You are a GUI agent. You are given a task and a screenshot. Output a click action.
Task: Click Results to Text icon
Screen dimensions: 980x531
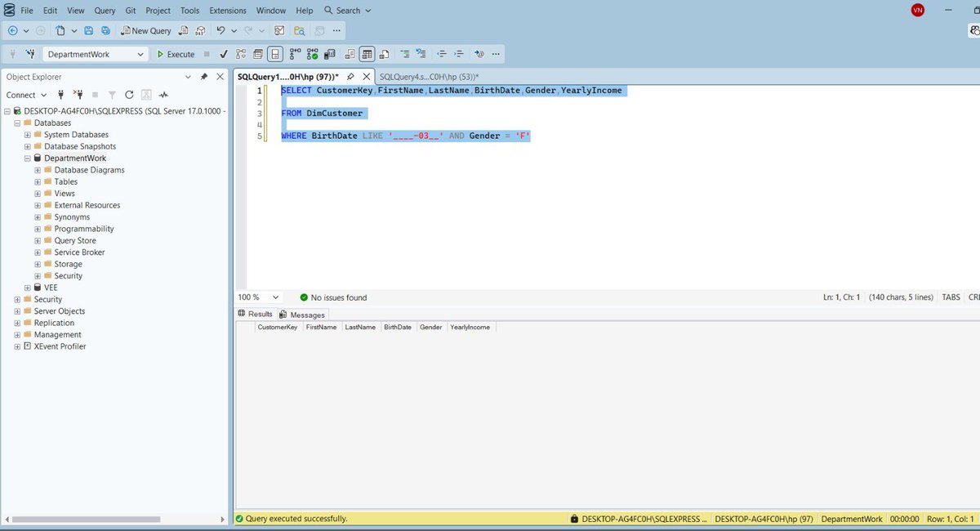(350, 55)
